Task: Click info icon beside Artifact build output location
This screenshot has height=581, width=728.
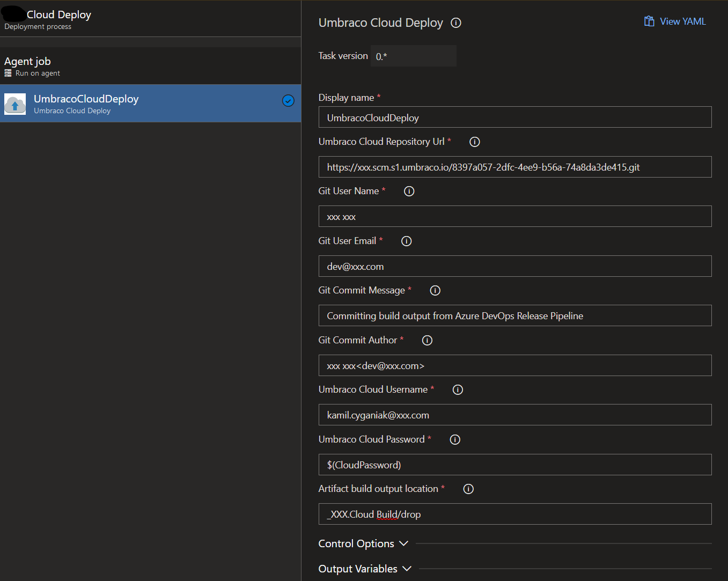Action: pyautogui.click(x=468, y=489)
